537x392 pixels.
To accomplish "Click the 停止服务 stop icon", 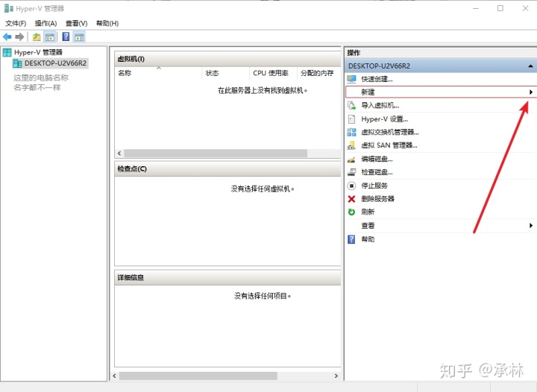I will point(351,186).
